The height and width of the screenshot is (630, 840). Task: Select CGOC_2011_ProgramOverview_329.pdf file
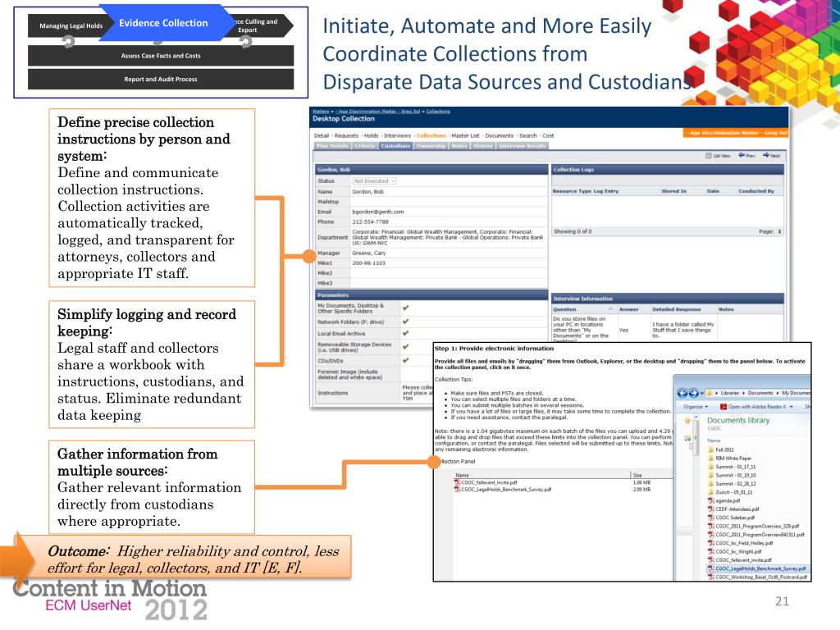[754, 526]
